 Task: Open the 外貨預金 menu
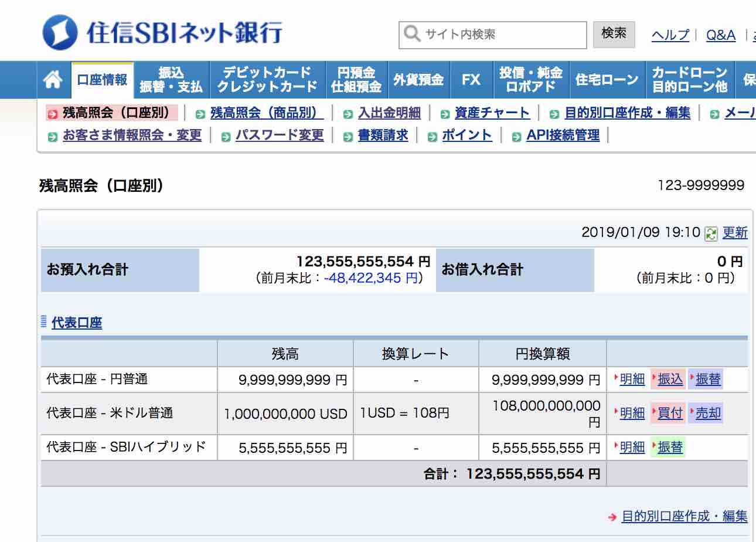(418, 80)
